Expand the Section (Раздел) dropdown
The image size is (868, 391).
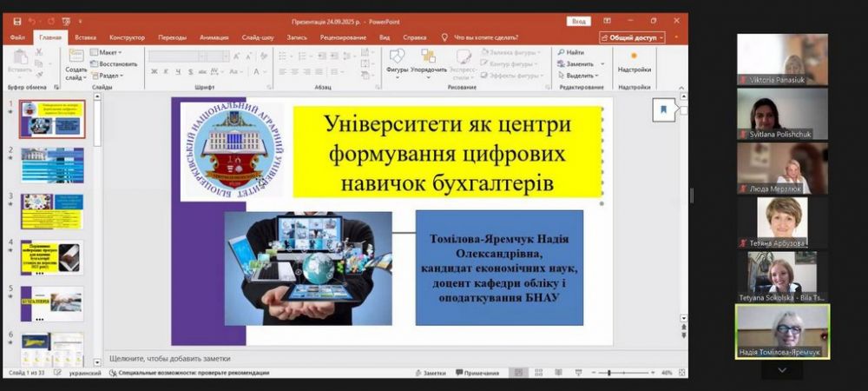tap(108, 76)
